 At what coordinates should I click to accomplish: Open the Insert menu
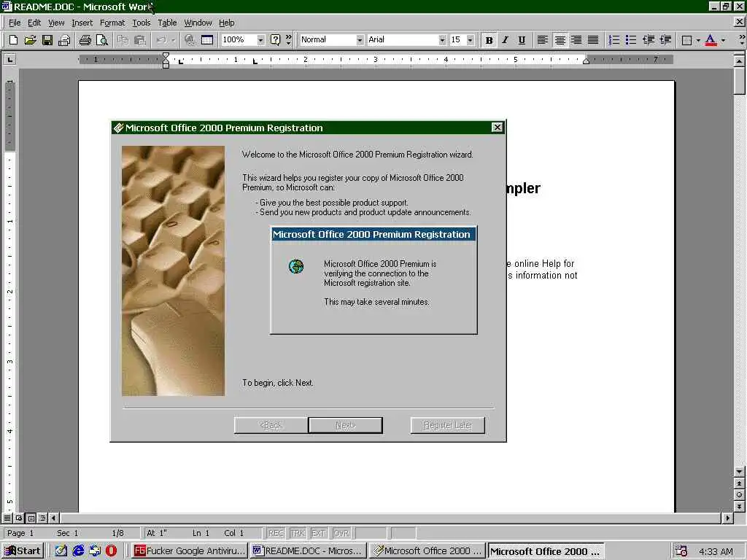point(82,23)
